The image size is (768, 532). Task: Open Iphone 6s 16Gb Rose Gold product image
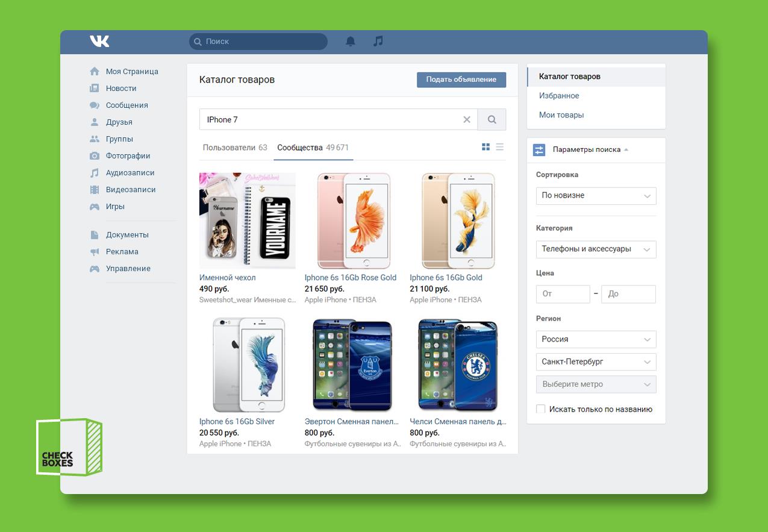tap(354, 221)
